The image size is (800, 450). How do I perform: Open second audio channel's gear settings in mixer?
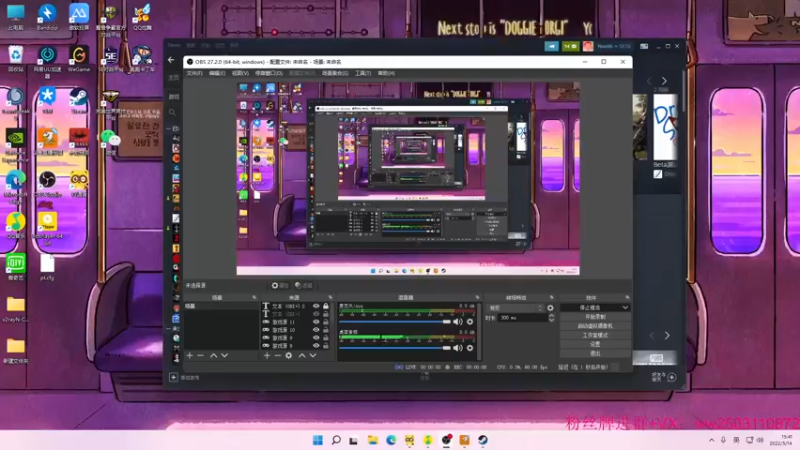470,348
